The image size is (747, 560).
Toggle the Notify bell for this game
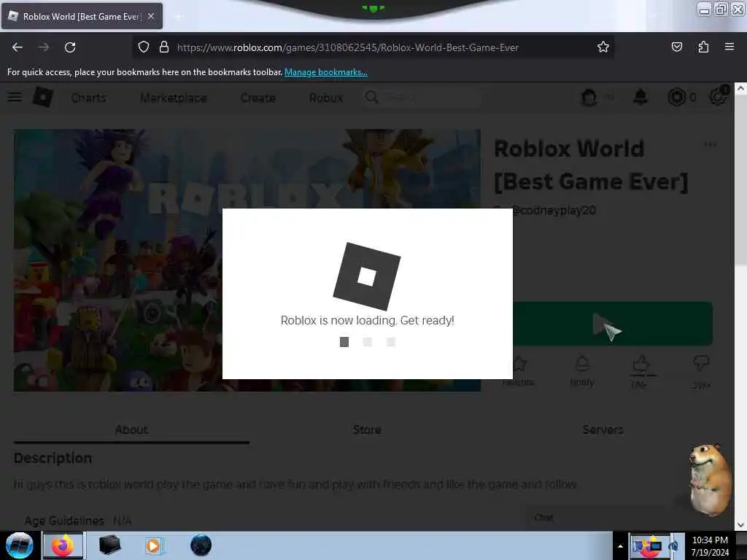pos(582,370)
